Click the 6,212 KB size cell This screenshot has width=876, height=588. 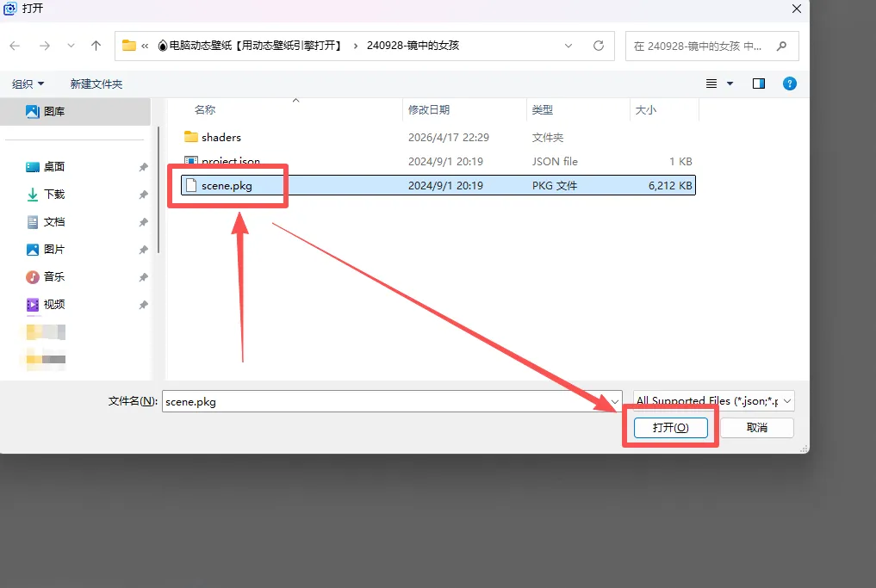click(670, 185)
